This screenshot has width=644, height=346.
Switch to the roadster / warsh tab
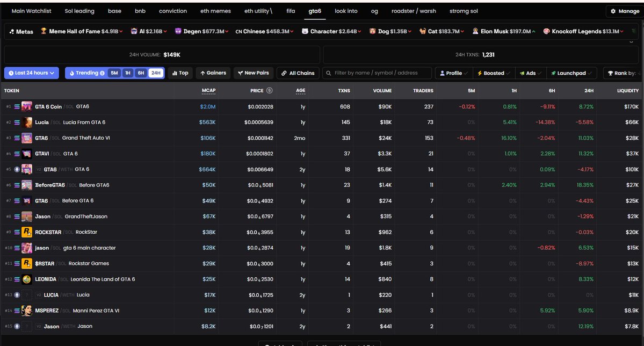[414, 11]
